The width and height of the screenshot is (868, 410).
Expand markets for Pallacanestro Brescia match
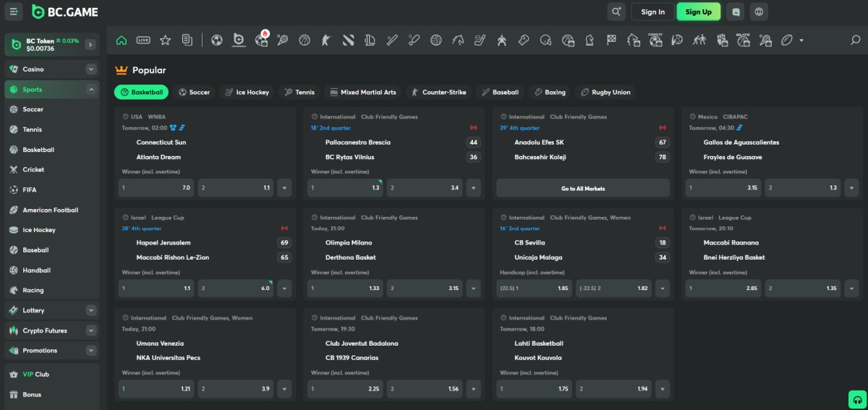click(473, 188)
